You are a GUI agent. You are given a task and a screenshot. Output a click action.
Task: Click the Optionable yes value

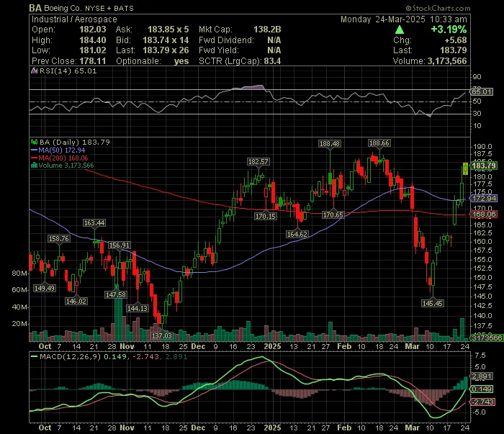181,61
